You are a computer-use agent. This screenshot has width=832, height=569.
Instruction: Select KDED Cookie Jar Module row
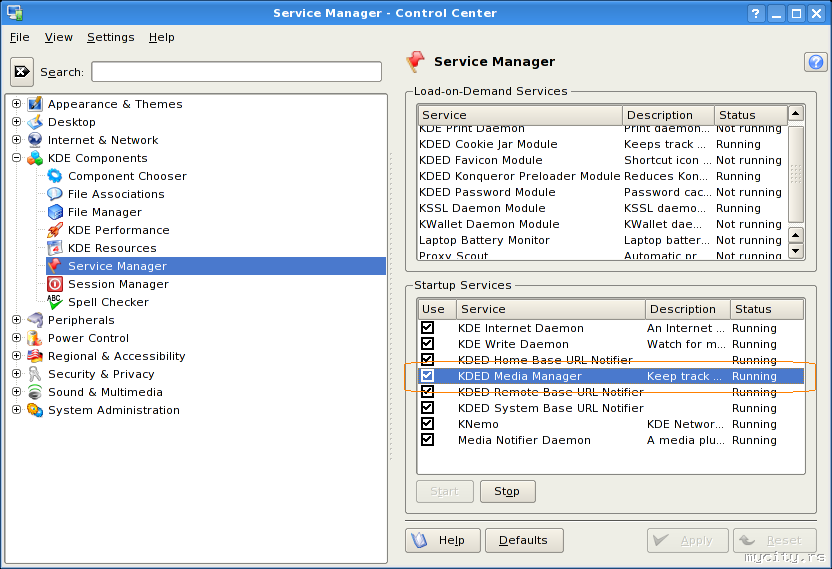tap(603, 144)
